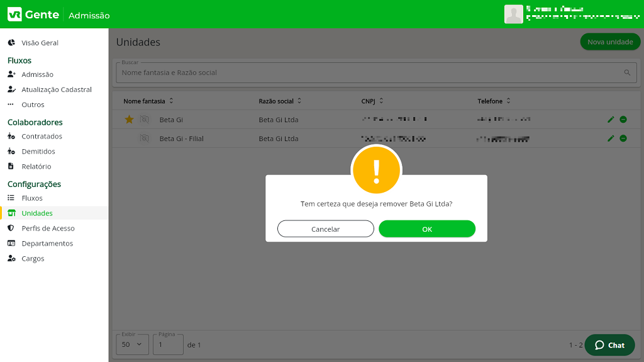Image resolution: width=644 pixels, height=362 pixels.
Task: Click the Nova unidade button
Action: 609,42
